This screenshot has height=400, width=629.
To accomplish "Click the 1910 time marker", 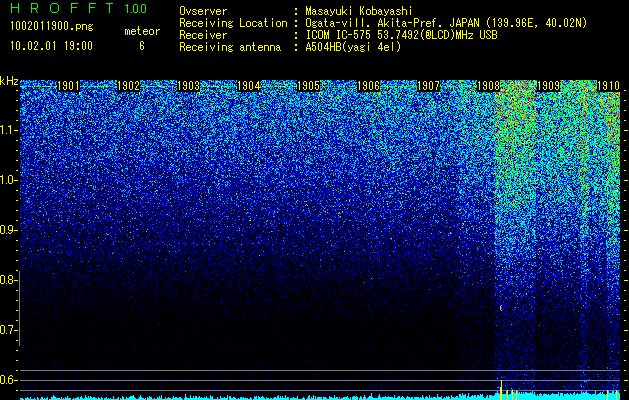I will pos(609,86).
